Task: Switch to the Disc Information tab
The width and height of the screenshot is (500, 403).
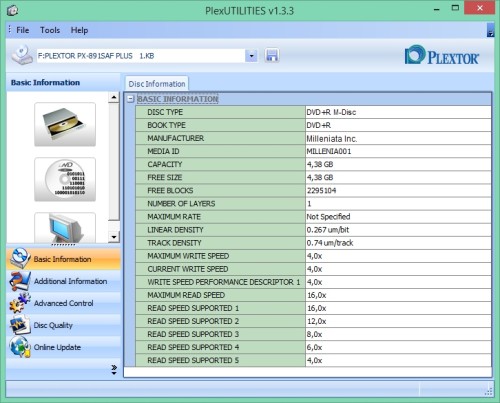Action: coord(157,84)
